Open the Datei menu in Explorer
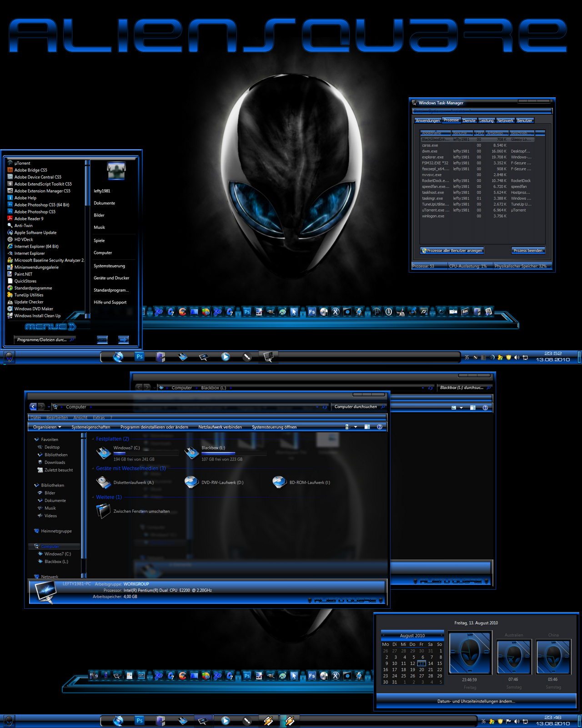 coord(35,418)
